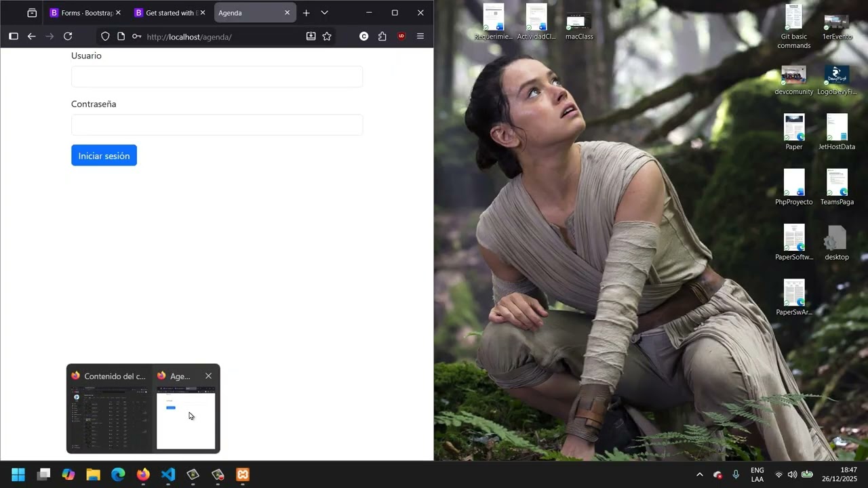
Task: Bookmark this page with the star
Action: (x=327, y=37)
